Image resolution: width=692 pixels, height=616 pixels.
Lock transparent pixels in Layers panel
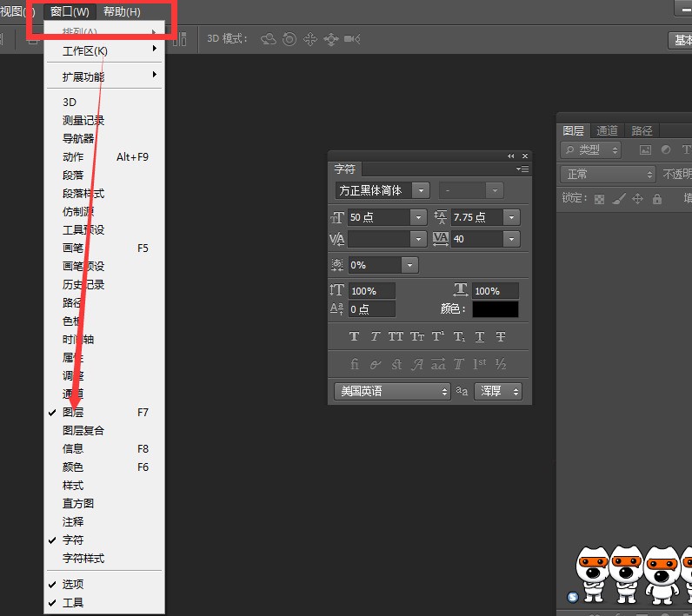click(599, 199)
